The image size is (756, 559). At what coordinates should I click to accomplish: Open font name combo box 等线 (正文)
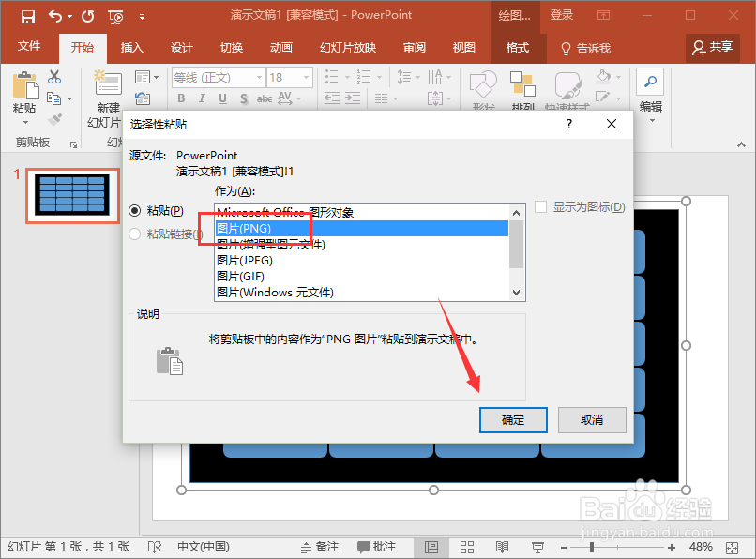(x=219, y=78)
